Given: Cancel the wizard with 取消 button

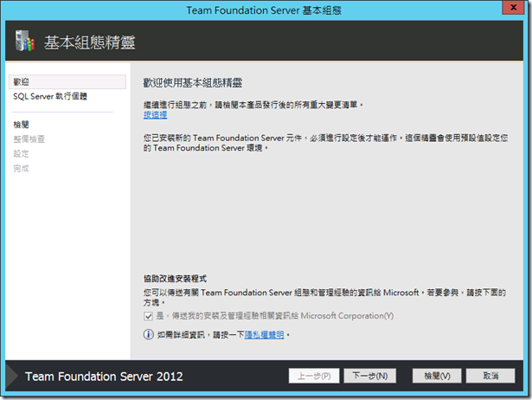Looking at the screenshot, I should (x=490, y=376).
